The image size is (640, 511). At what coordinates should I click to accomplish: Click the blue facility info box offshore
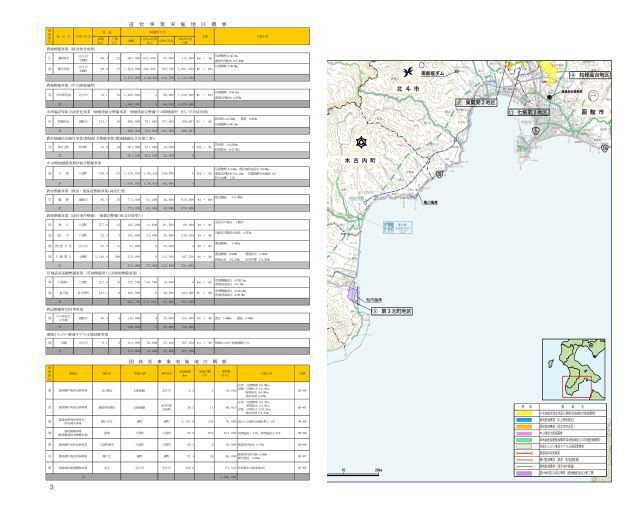coord(398,227)
